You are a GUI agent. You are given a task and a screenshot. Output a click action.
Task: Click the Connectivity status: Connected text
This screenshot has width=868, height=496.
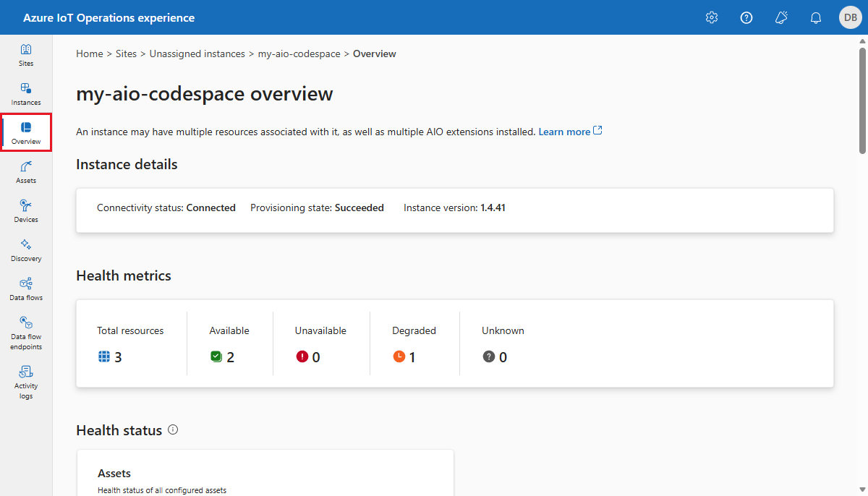tap(166, 208)
